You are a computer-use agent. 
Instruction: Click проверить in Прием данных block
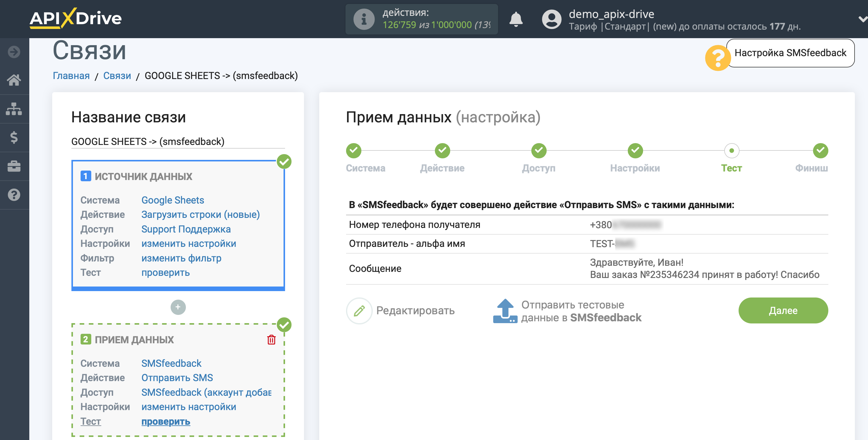pyautogui.click(x=165, y=421)
